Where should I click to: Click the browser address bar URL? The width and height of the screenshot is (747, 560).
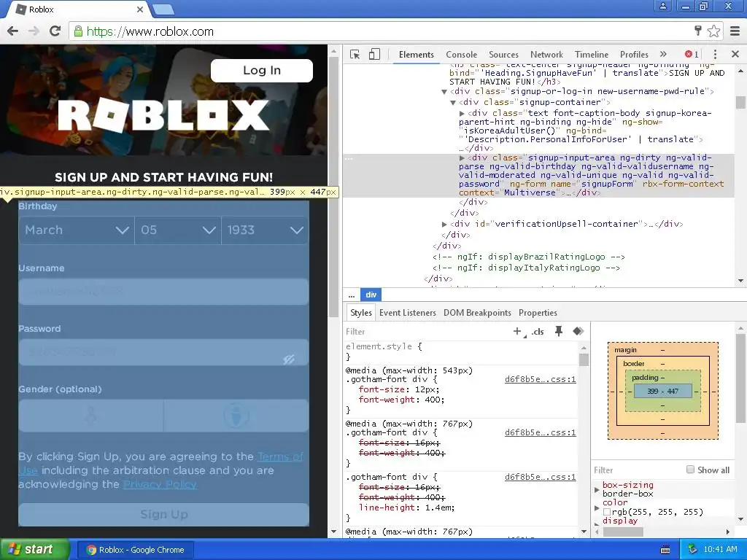[150, 31]
